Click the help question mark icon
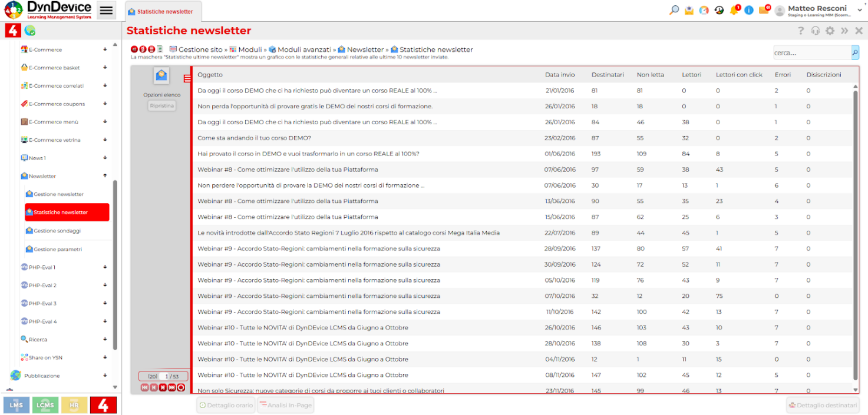This screenshot has width=868, height=415. pyautogui.click(x=801, y=31)
